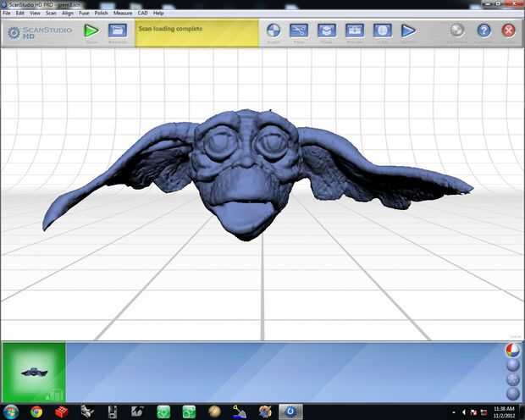Open the first green square taskbar app
Viewport: 525px width, 420px height.
tap(163, 412)
